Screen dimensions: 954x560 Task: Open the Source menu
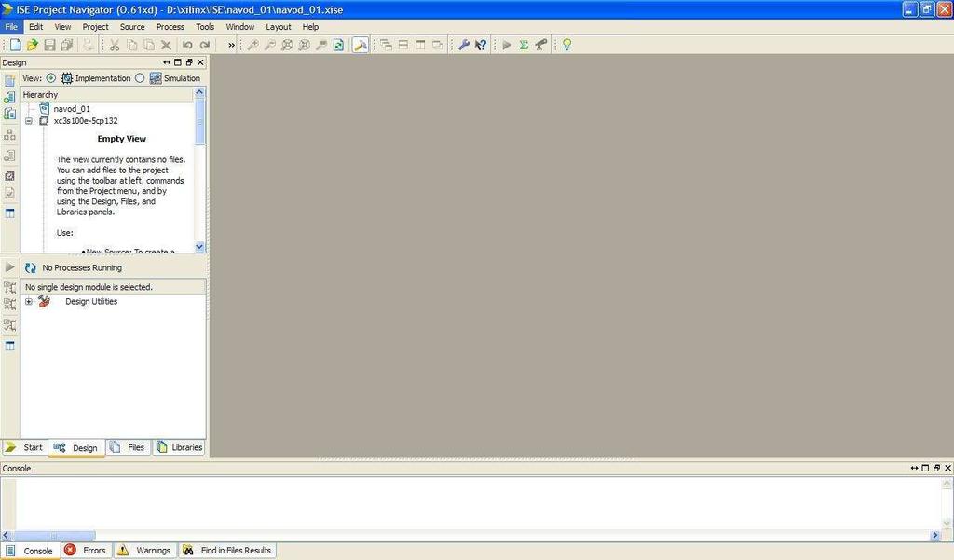[132, 27]
